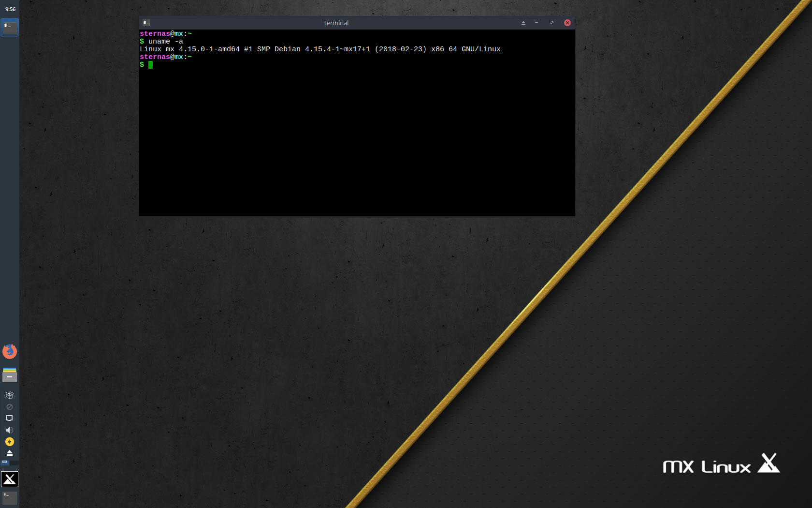
Task: Open the yellow power manager icon
Action: (9, 442)
